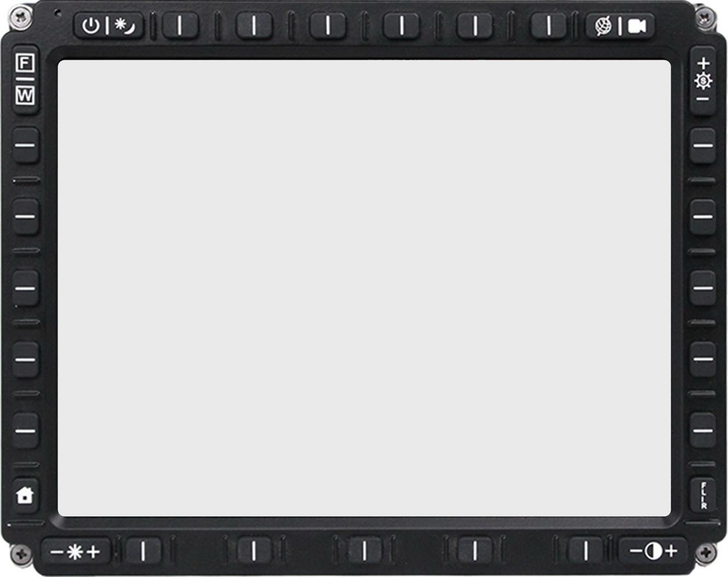The width and height of the screenshot is (728, 577).
Task: Click the left bezel key directly above Home
Action: (25, 430)
